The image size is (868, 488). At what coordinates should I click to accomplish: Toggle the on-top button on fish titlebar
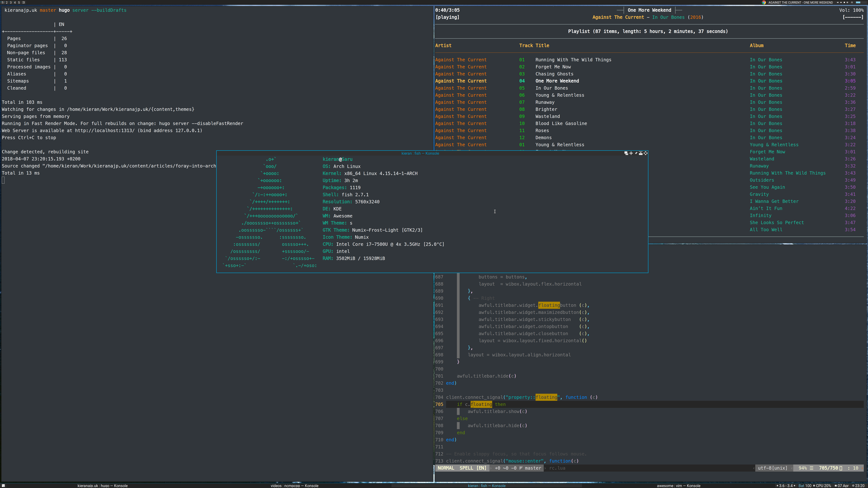[x=641, y=153]
